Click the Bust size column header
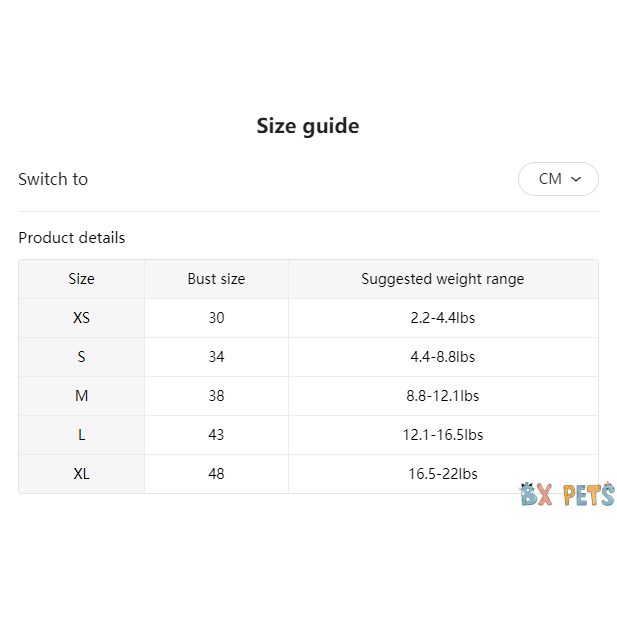 [x=216, y=279]
